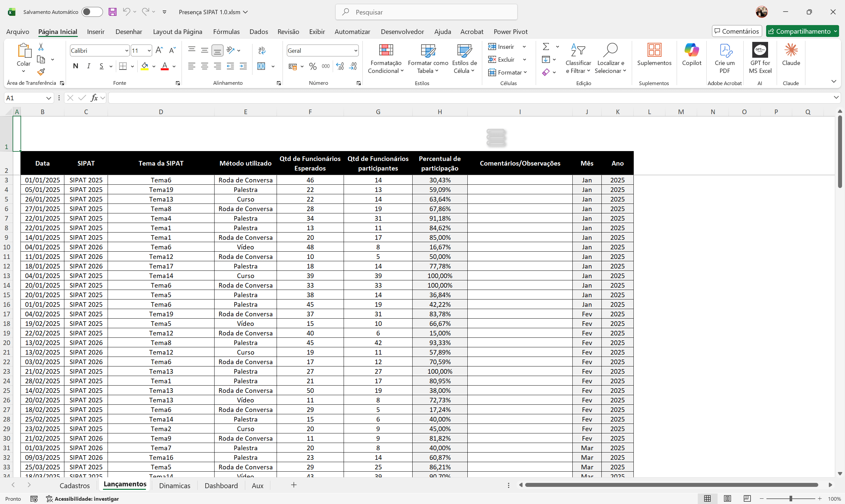
Task: Click Merge and Center icon
Action: (261, 66)
